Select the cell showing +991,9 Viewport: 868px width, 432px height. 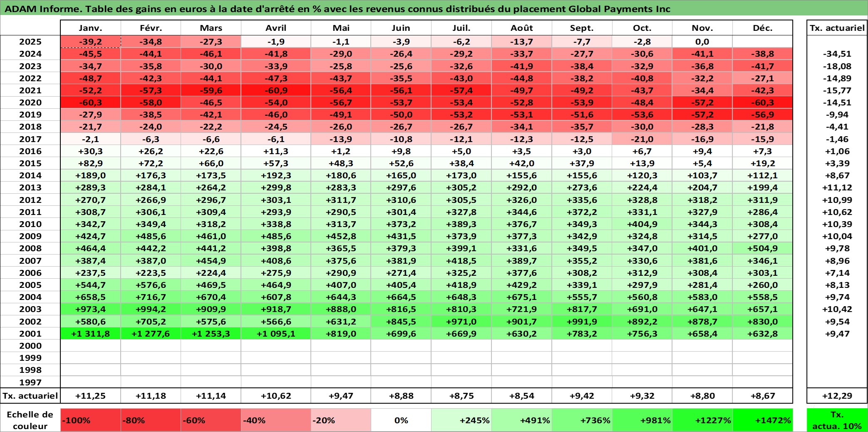click(x=582, y=322)
